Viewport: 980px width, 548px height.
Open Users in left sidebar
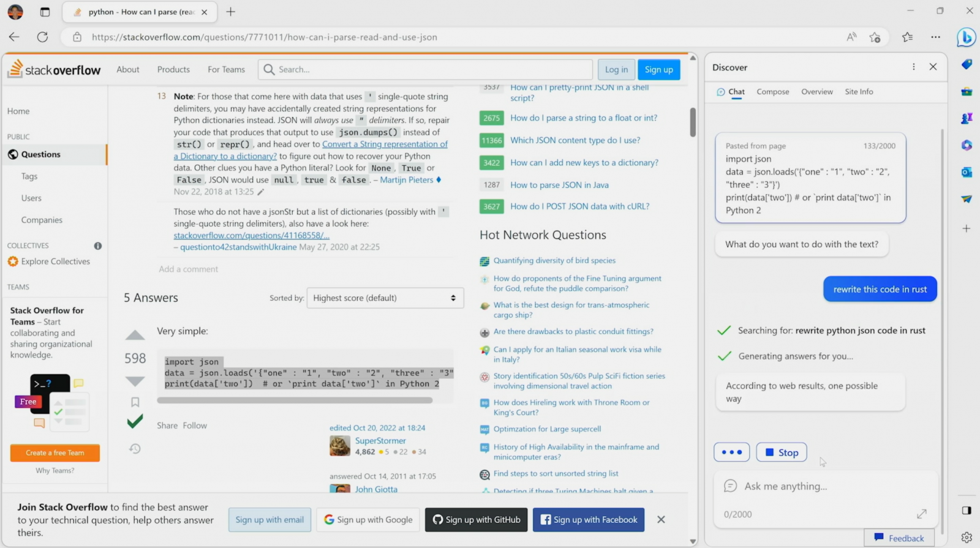point(31,198)
